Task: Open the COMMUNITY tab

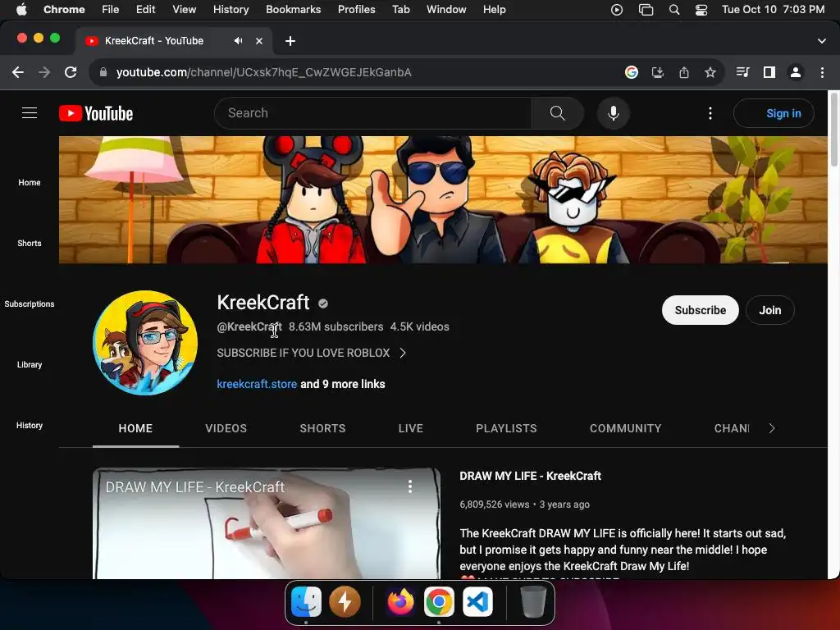Action: point(626,428)
